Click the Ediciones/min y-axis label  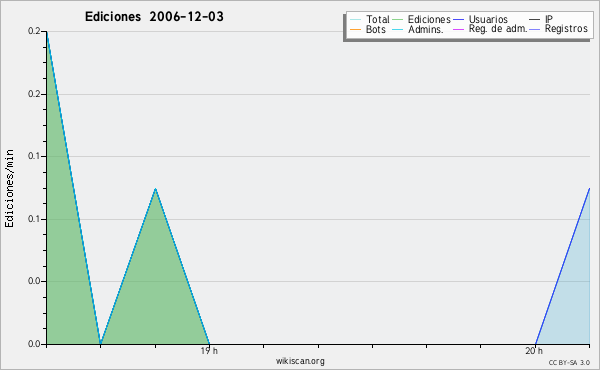9,188
